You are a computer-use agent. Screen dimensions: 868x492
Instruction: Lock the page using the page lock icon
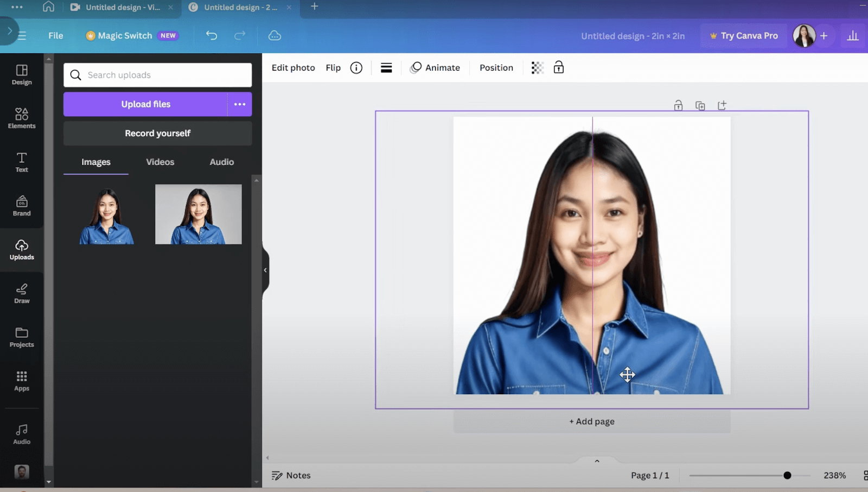click(678, 105)
